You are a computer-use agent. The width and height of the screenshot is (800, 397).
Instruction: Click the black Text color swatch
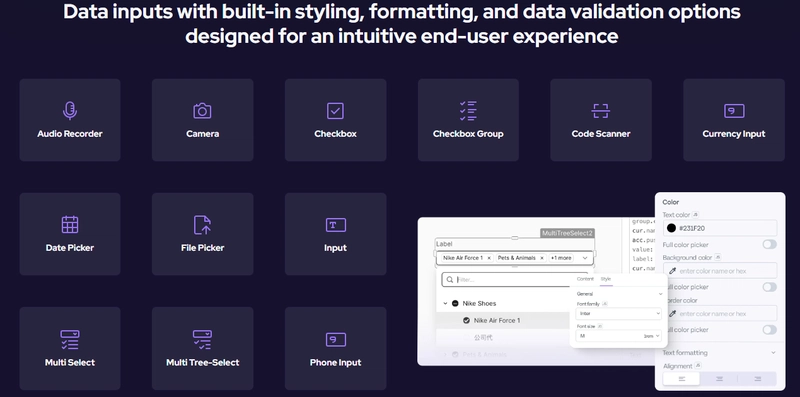click(x=671, y=228)
